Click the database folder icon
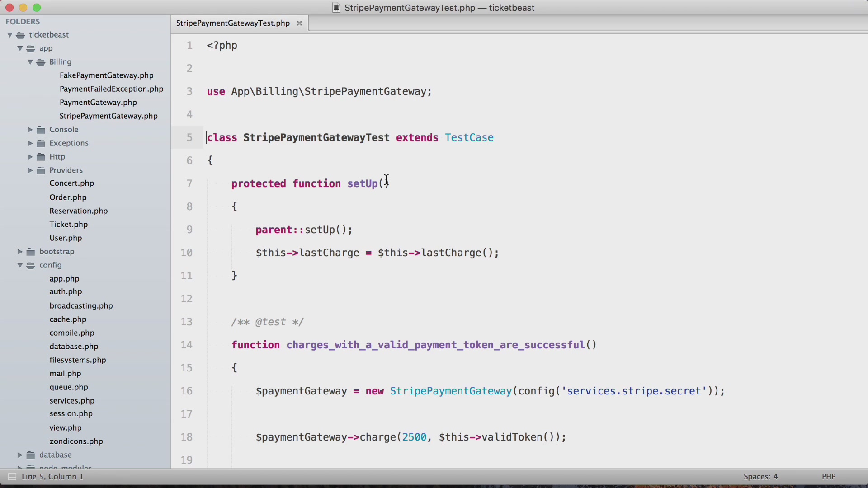Screen dimensions: 868x488 pos(31,455)
